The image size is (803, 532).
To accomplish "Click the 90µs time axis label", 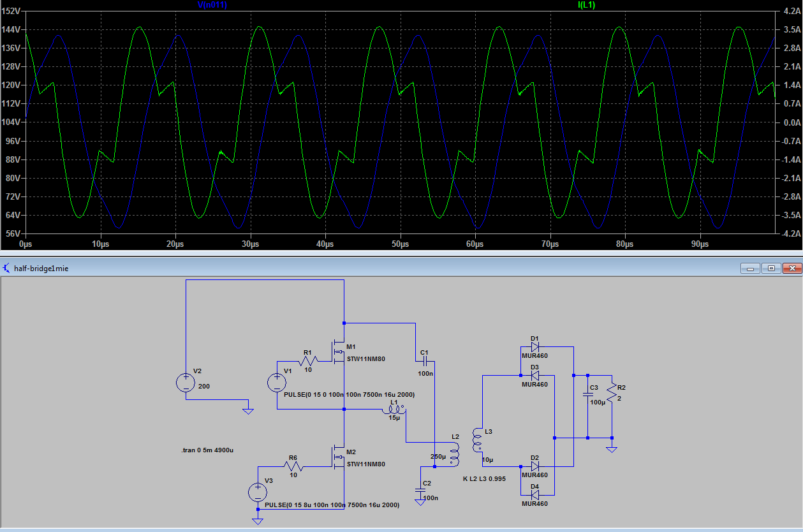I will point(700,244).
